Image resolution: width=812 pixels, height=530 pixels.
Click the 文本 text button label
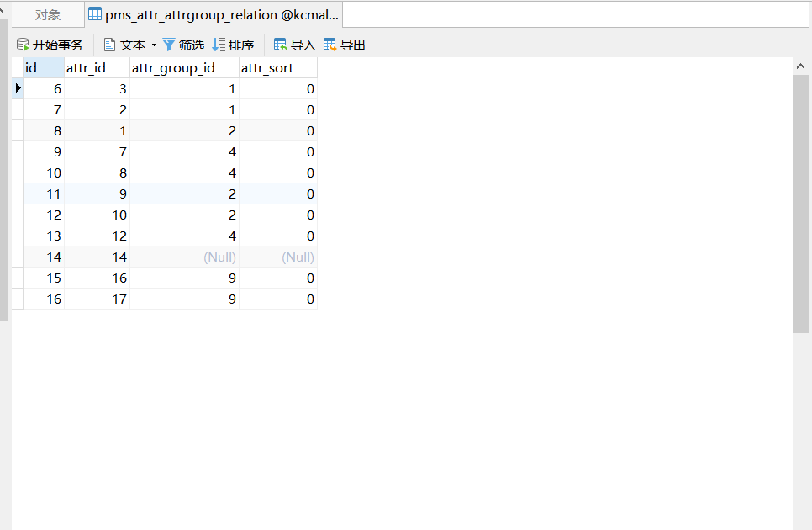(x=133, y=45)
